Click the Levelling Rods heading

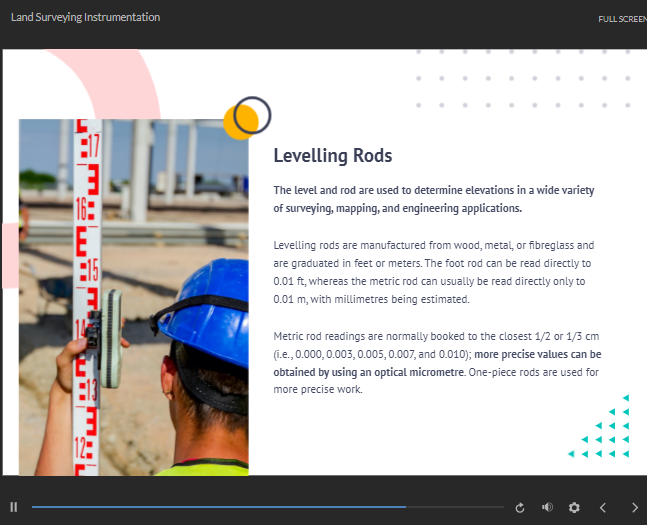332,156
